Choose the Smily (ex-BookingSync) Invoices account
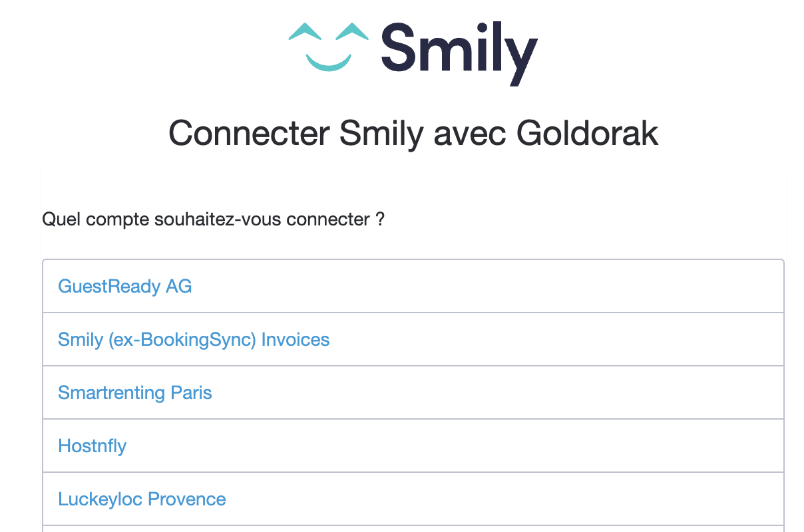The width and height of the screenshot is (804, 532). [194, 339]
